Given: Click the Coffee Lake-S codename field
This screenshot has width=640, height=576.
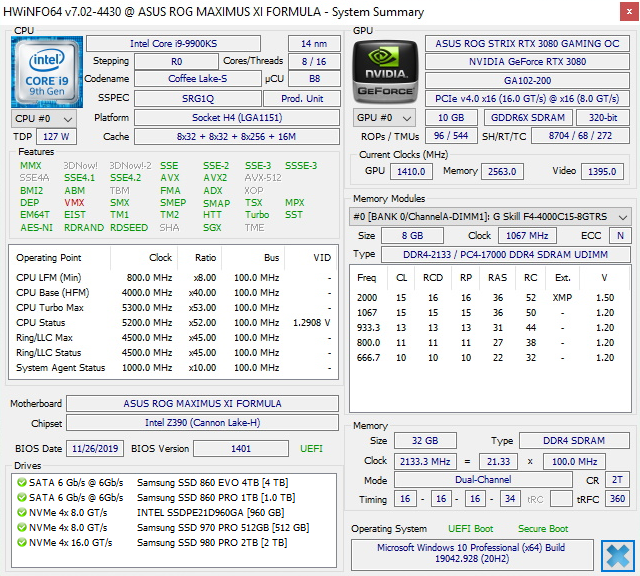Looking at the screenshot, I should tap(198, 78).
